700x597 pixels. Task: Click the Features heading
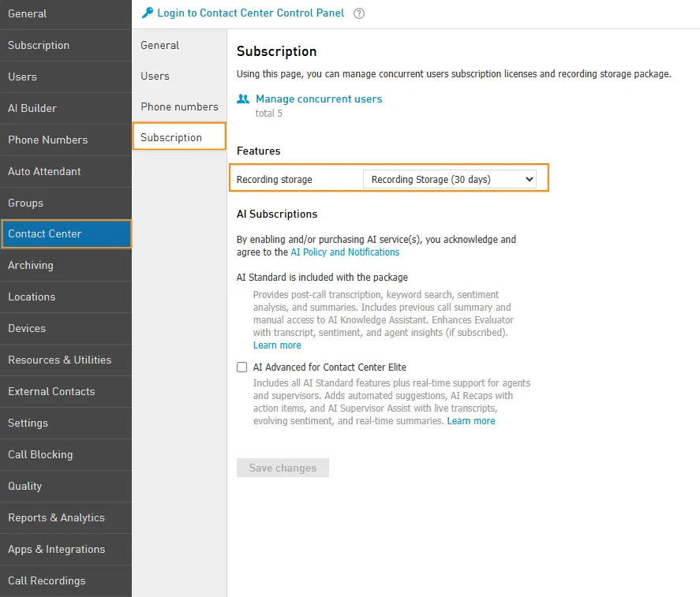(259, 151)
